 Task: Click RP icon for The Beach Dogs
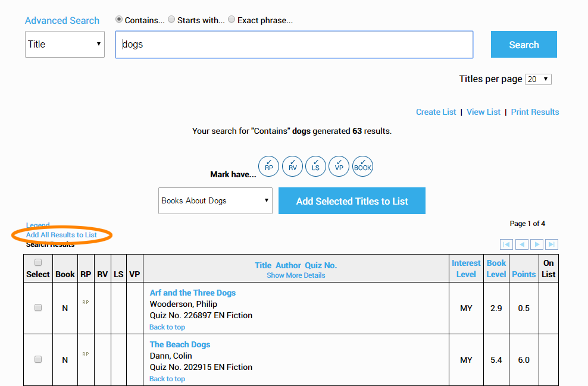click(x=86, y=354)
